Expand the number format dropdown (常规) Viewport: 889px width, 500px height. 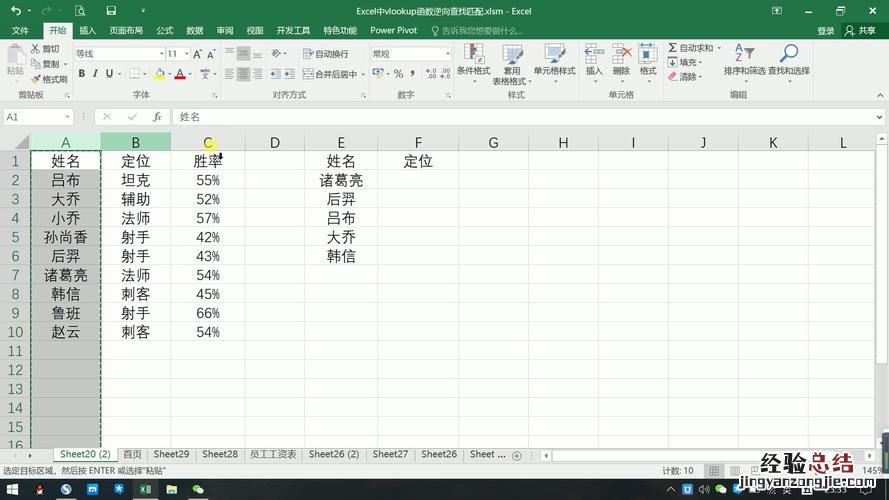(447, 54)
